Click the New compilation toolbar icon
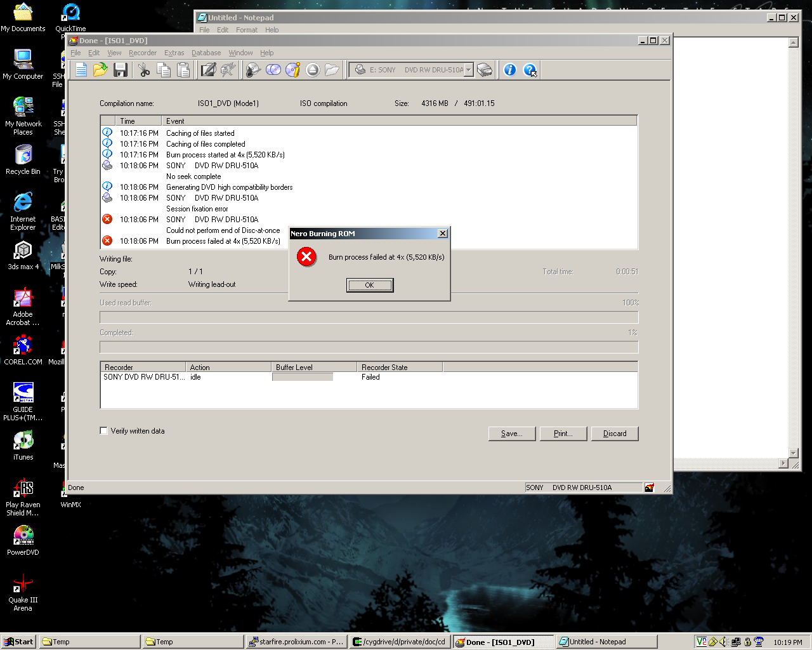The width and height of the screenshot is (812, 650). pyautogui.click(x=81, y=70)
